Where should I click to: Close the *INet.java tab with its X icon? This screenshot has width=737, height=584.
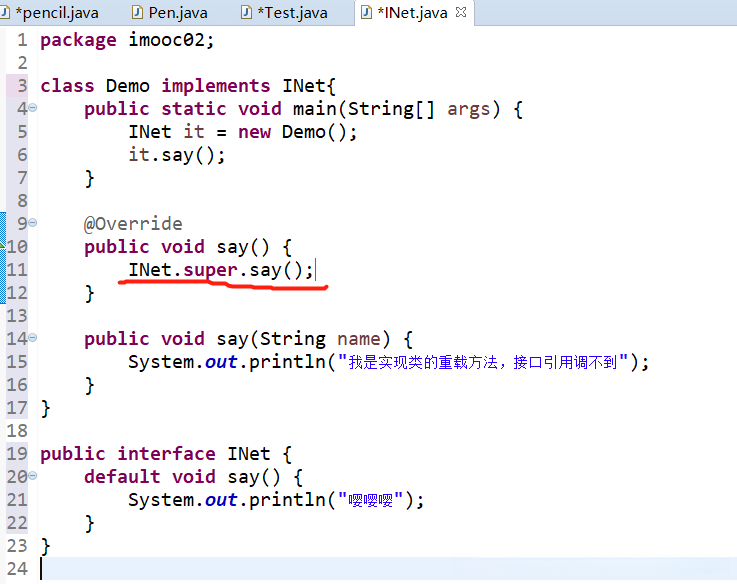[x=461, y=12]
